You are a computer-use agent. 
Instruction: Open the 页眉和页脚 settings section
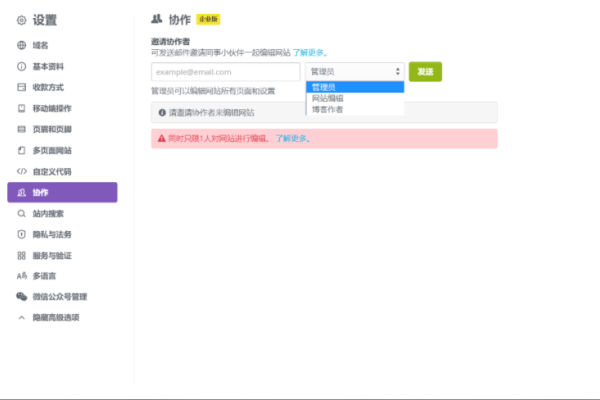(52, 129)
